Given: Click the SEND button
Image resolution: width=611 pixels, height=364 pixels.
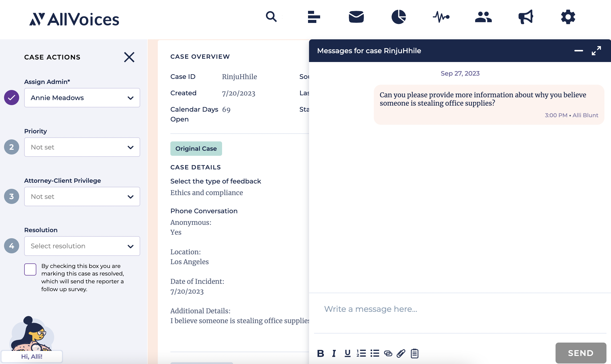Looking at the screenshot, I should pos(581,353).
